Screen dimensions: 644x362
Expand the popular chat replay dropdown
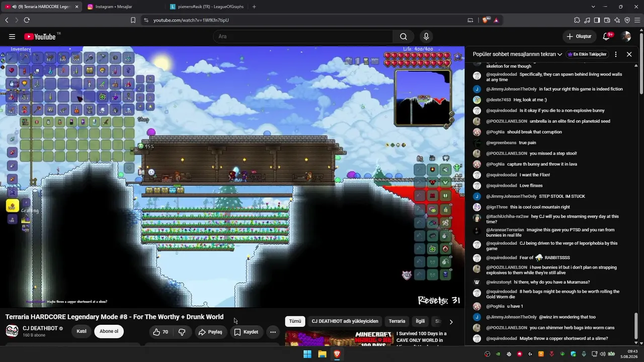[517, 54]
